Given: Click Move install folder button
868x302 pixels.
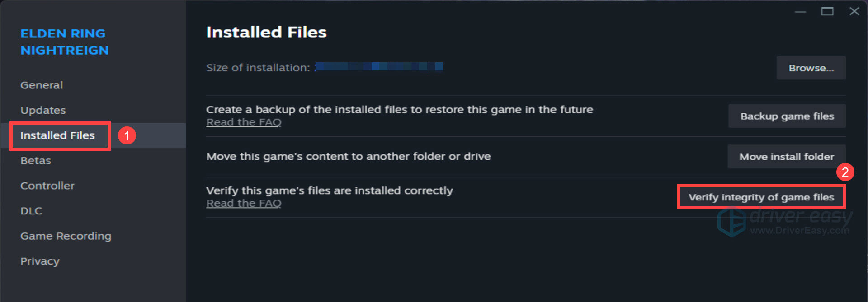Looking at the screenshot, I should pyautogui.click(x=787, y=157).
